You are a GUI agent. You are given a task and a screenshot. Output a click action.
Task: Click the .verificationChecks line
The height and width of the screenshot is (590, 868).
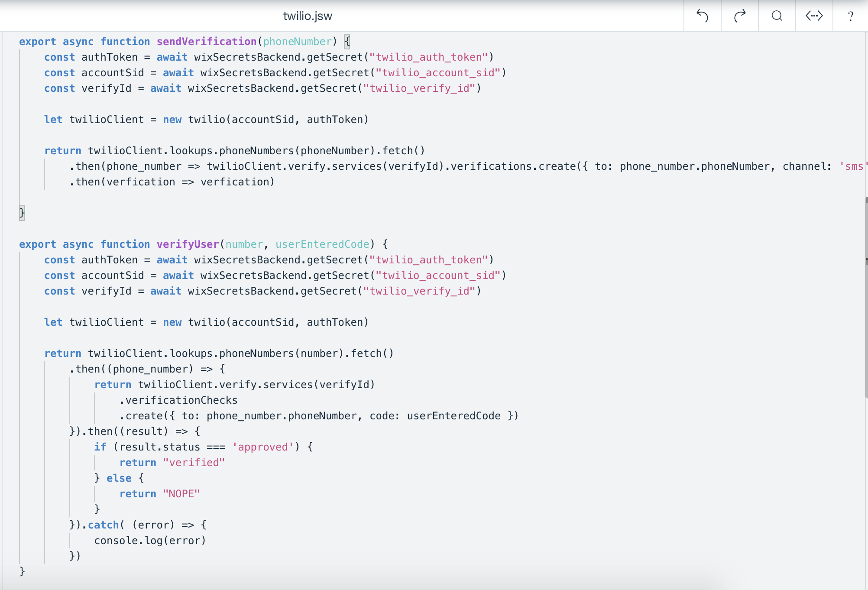[x=178, y=400]
